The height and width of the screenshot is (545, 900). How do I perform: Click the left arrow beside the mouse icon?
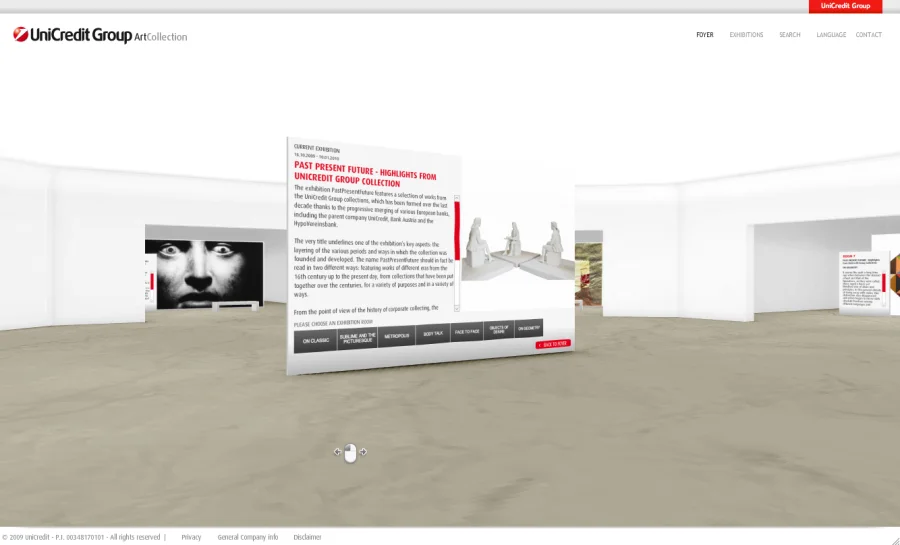coord(337,452)
